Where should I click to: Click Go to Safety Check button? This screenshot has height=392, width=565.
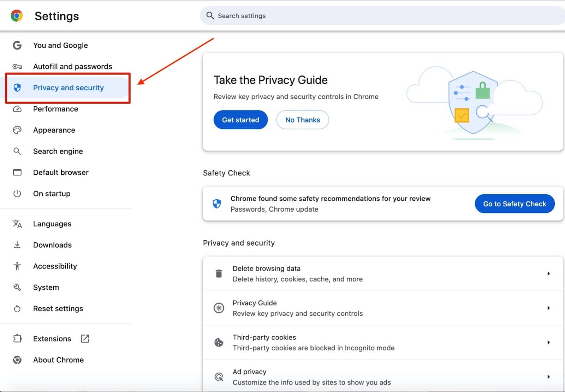tap(514, 204)
